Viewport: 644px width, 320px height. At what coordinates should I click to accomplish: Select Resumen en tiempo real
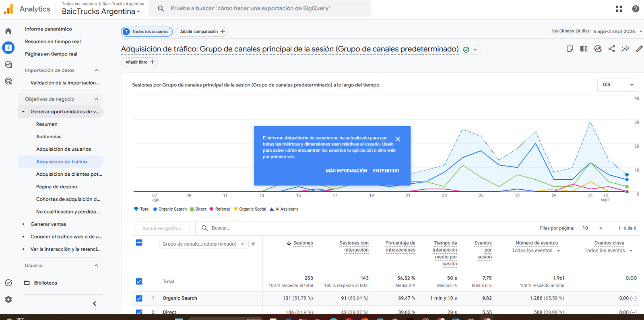pos(53,41)
